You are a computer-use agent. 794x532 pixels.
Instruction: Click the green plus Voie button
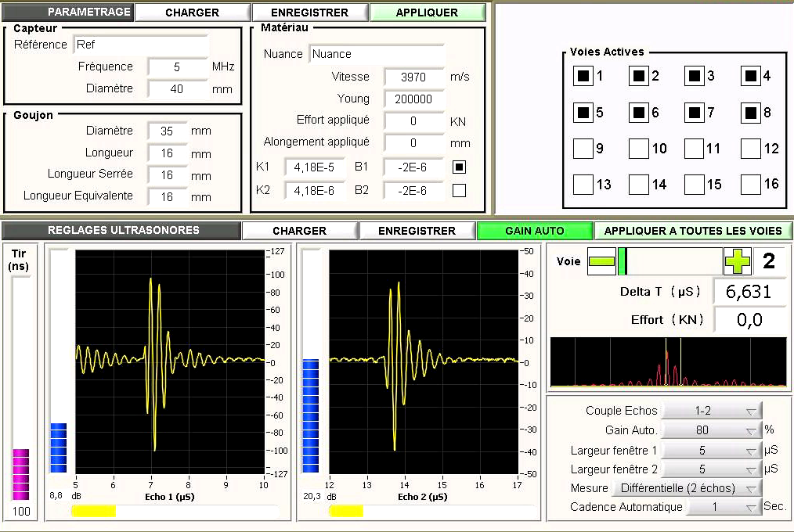(x=737, y=261)
